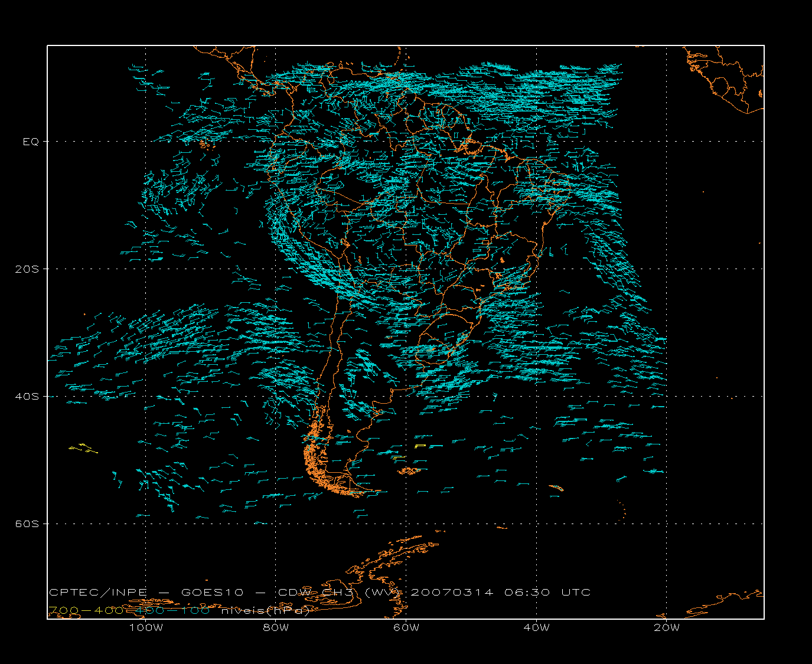The height and width of the screenshot is (664, 812).
Task: Click the UTC label
Action: (x=576, y=593)
